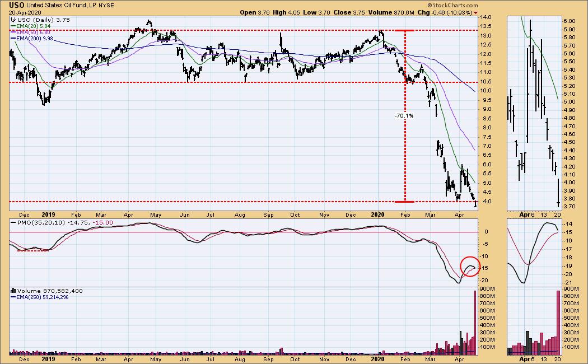Click the "Chg -0.46 (-10.93%)" header value
Screen dimensions: 588x364
[445, 12]
